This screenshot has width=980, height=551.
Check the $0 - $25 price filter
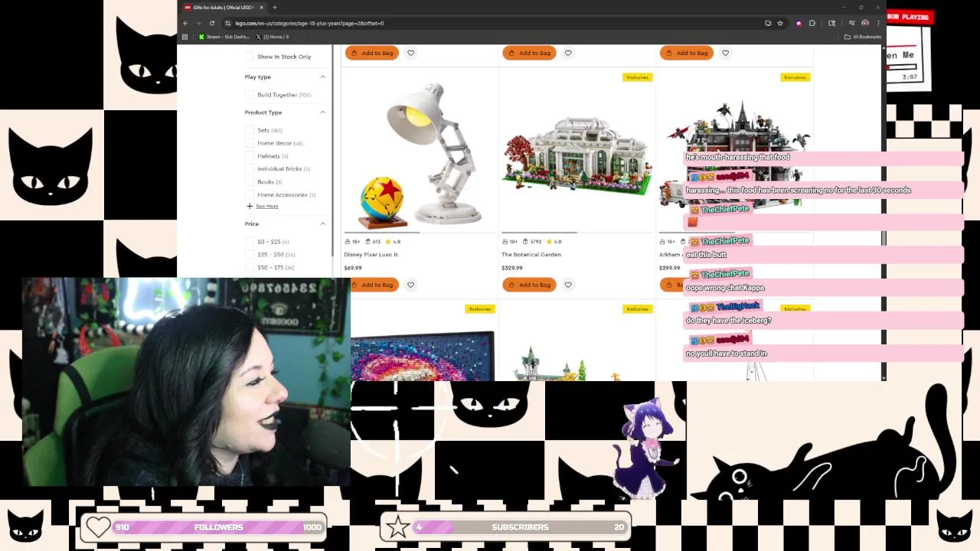[x=249, y=242]
